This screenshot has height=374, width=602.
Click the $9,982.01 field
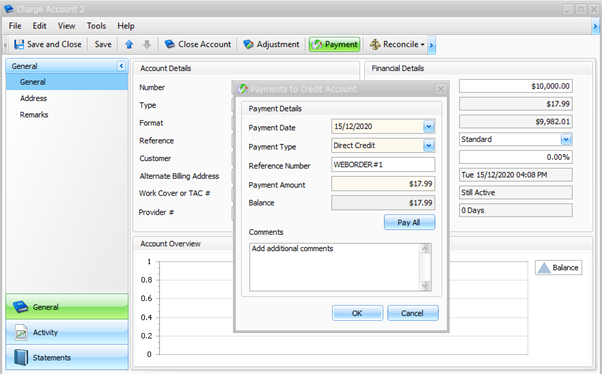pos(516,121)
